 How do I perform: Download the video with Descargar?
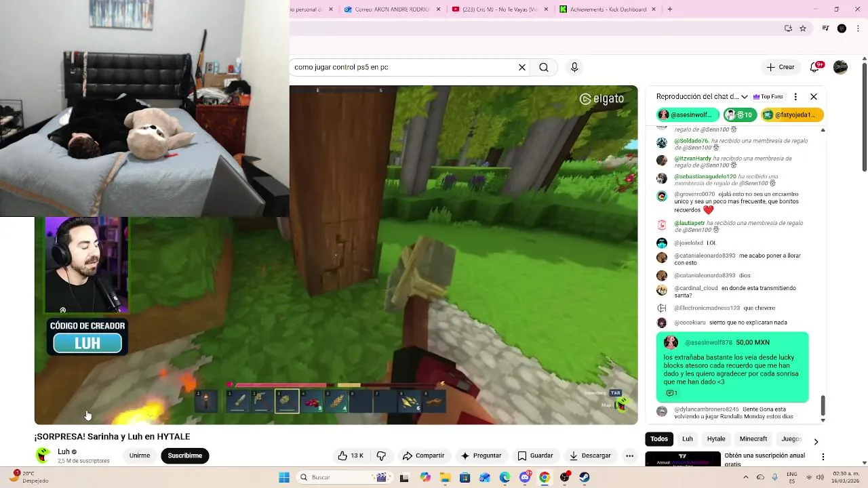[590, 455]
